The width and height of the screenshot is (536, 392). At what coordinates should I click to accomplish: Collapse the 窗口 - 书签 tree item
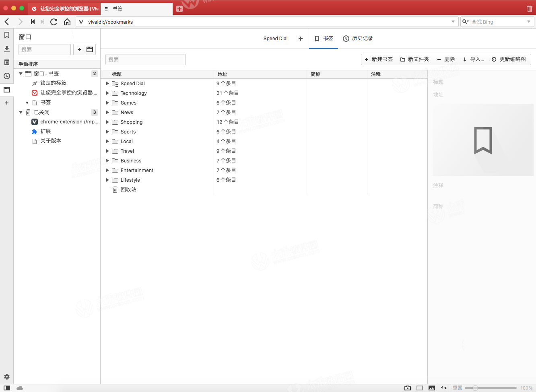[21, 73]
